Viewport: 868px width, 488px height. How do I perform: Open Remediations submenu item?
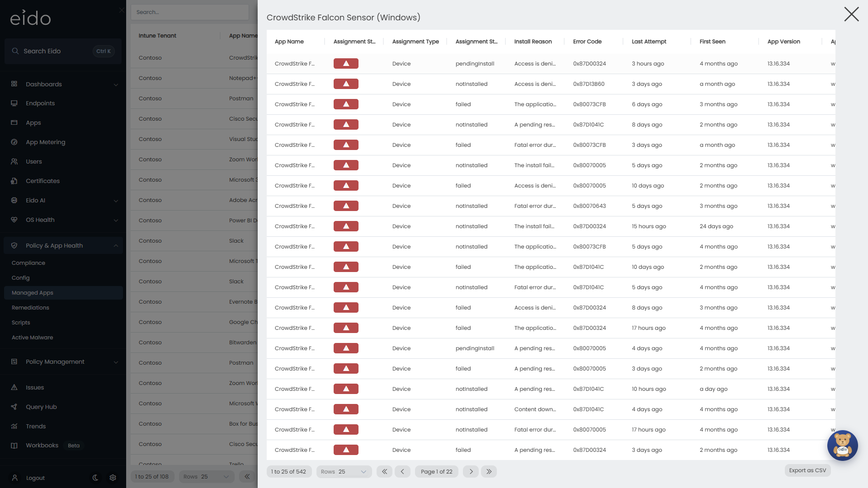(30, 308)
